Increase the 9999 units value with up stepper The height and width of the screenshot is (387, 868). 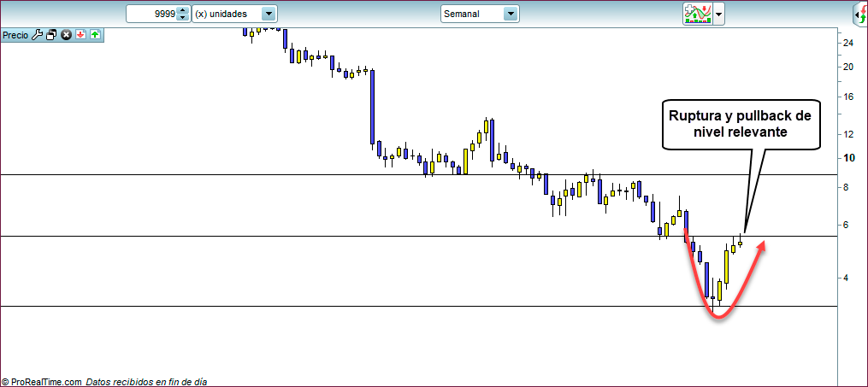181,10
